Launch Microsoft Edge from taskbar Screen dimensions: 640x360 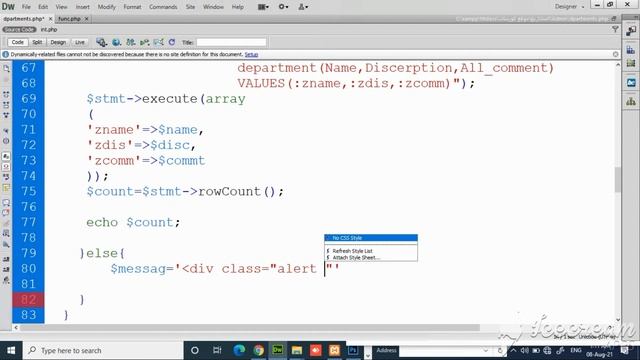coord(239,350)
